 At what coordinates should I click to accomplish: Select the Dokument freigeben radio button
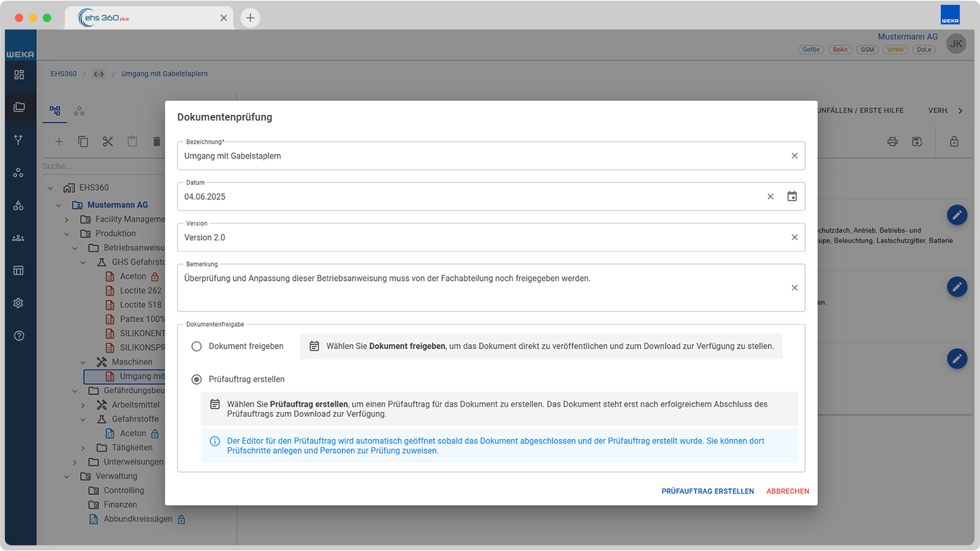(197, 347)
